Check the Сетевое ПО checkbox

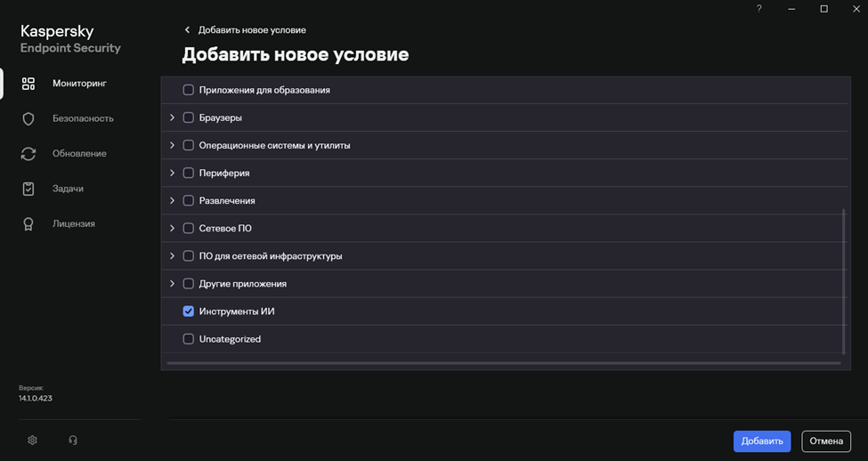(188, 228)
